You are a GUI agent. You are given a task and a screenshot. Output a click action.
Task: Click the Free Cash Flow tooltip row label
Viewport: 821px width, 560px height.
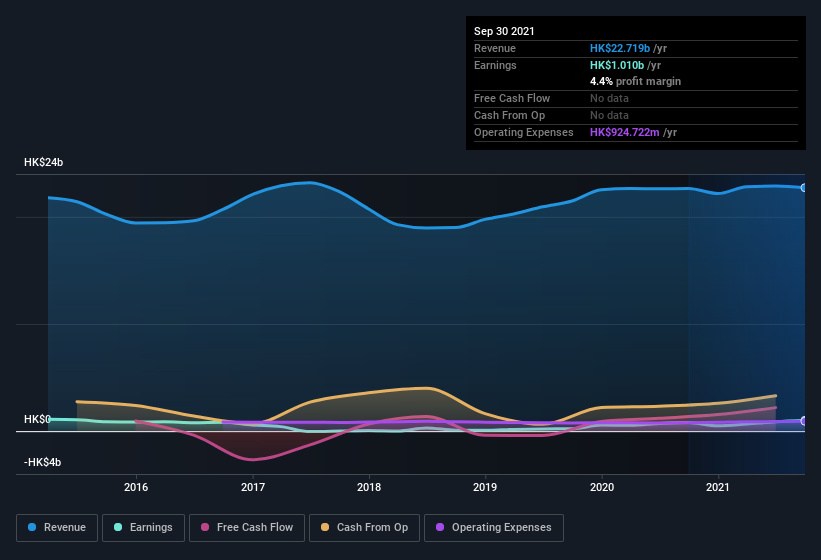point(512,98)
